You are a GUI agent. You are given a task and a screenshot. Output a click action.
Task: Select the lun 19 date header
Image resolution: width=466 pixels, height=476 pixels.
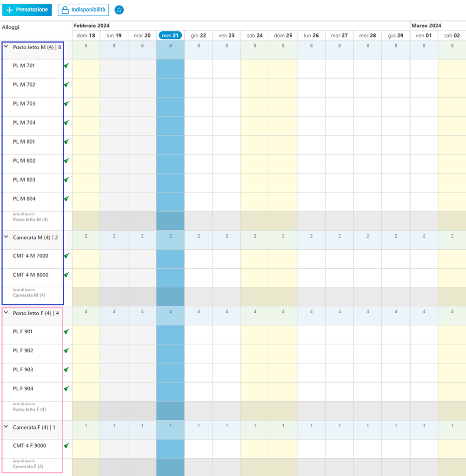(114, 35)
